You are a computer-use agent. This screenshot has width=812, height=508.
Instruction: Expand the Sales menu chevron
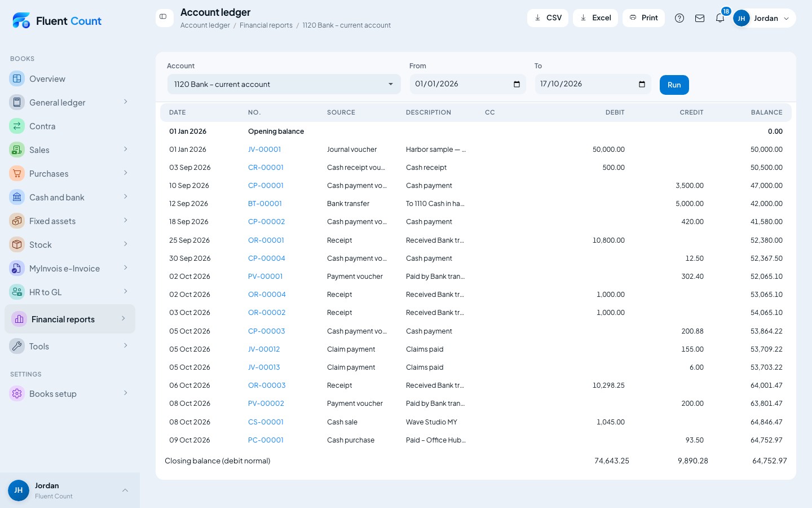pyautogui.click(x=125, y=149)
